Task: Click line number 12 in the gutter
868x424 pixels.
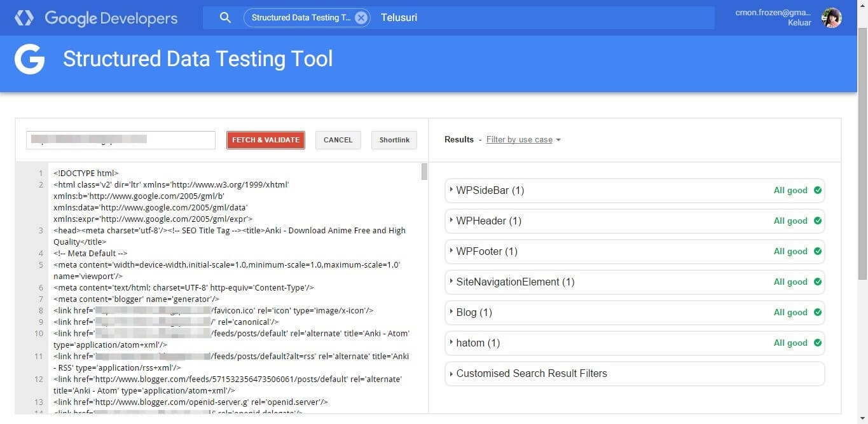Action: click(39, 379)
